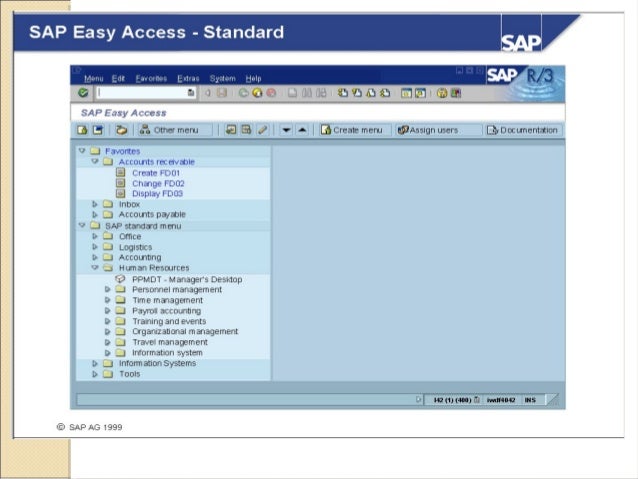Open the System menu
638x479 pixels.
(x=223, y=79)
